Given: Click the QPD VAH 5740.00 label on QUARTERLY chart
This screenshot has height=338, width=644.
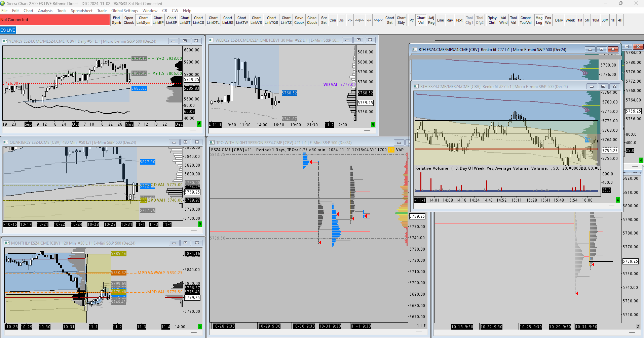Looking at the screenshot, I should (x=165, y=200).
